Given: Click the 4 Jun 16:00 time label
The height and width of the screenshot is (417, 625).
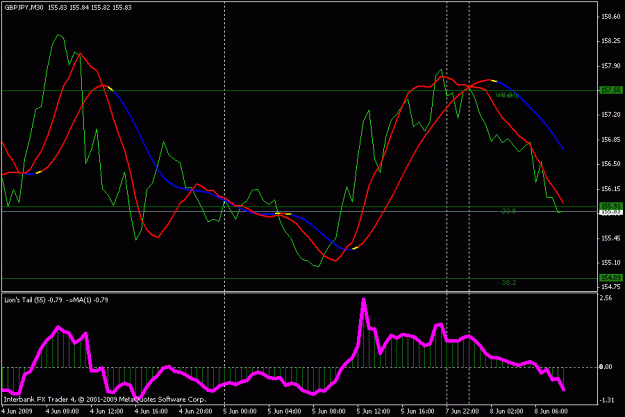Looking at the screenshot, I should (x=151, y=411).
